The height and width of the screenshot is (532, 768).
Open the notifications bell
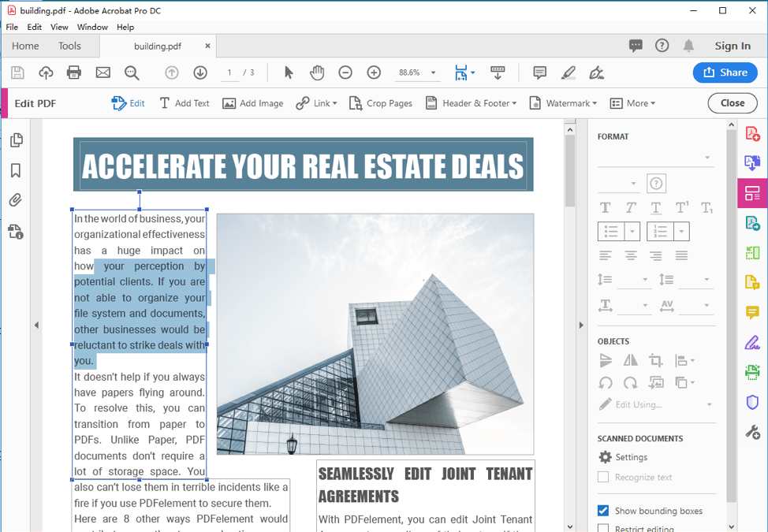[x=688, y=46]
